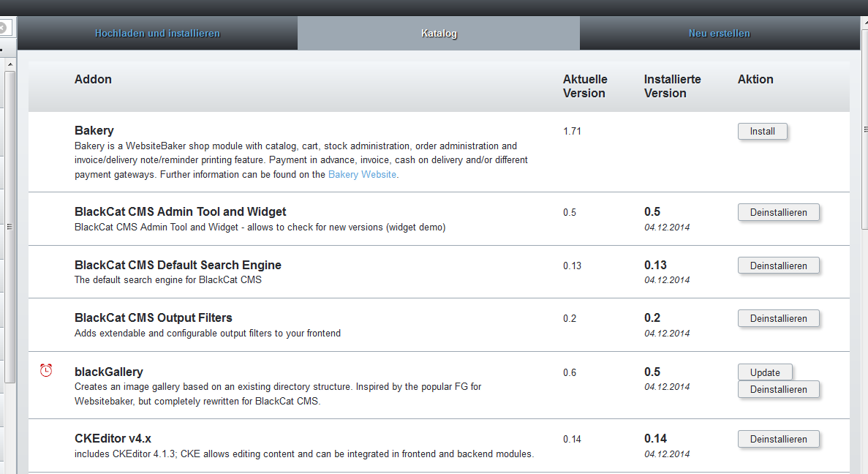Uninstall BlackCat CMS Admin Tool and Widget

coord(778,212)
